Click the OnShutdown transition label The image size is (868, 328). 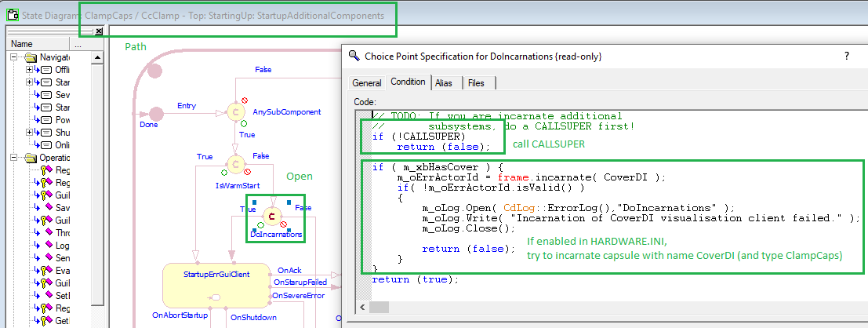click(x=253, y=318)
